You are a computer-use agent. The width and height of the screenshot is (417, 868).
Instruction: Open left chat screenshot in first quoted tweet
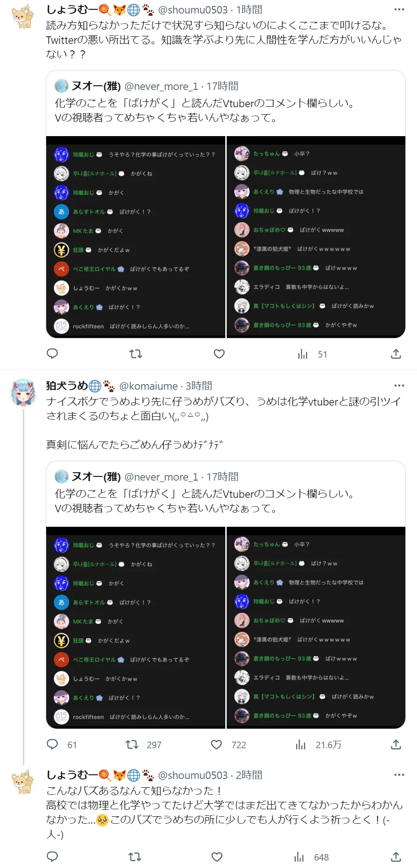[136, 237]
